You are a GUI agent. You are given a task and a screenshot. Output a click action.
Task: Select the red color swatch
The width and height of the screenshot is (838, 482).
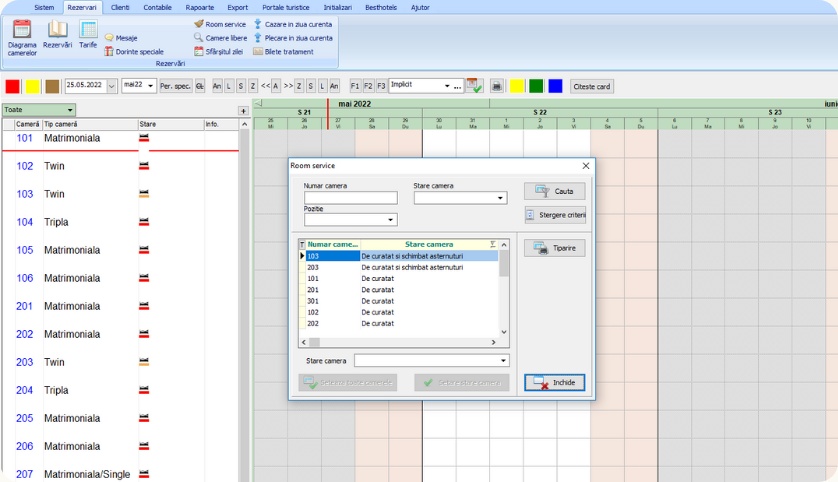tap(12, 86)
